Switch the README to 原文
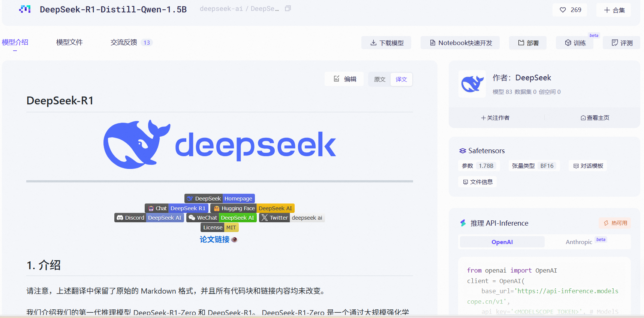The image size is (644, 318). point(380,79)
